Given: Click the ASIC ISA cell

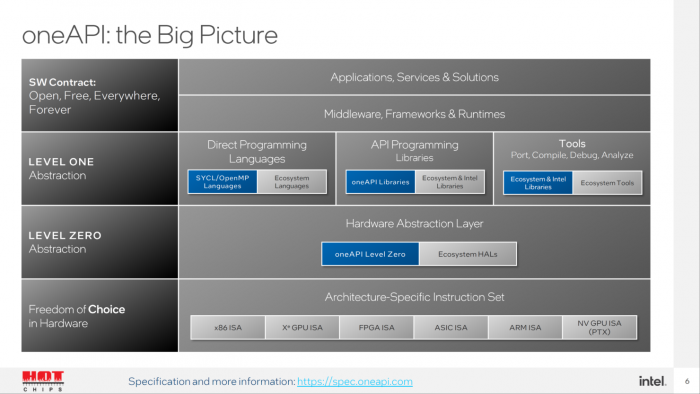Looking at the screenshot, I should (x=451, y=328).
